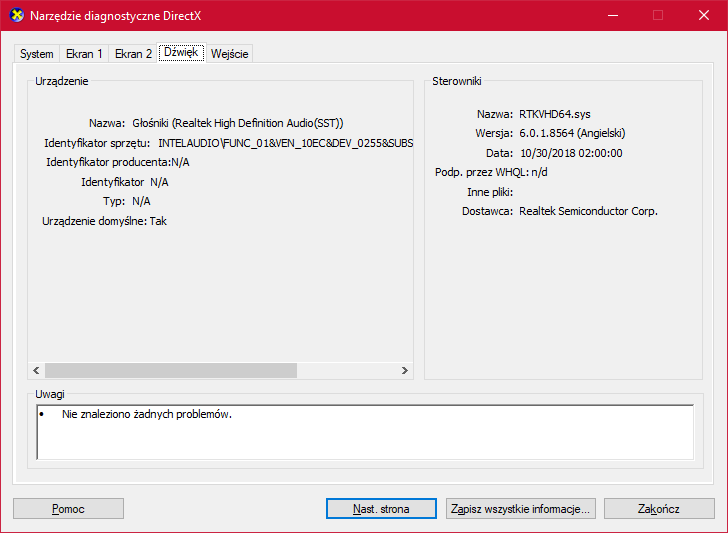Click window title 'Narzędzie diagnostyczne DirectX'

(x=116, y=16)
